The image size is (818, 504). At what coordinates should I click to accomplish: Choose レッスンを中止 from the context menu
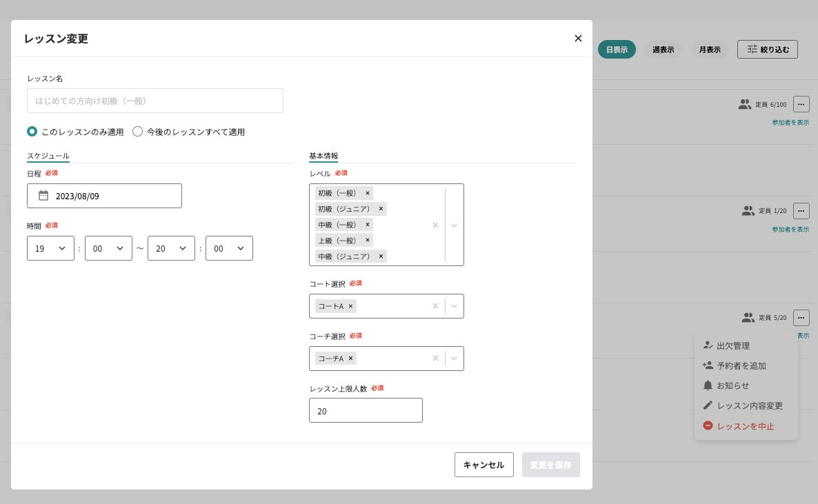(745, 426)
